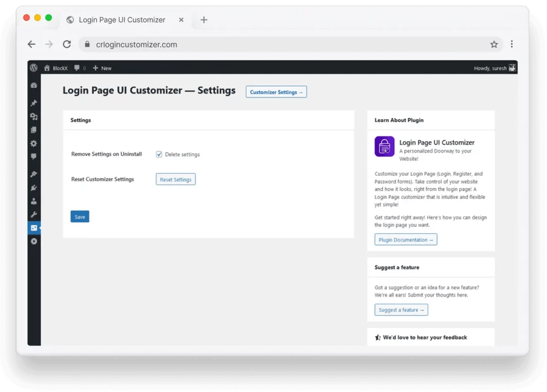The width and height of the screenshot is (547, 392).
Task: Open the Customizer Settings link
Action: coord(276,91)
